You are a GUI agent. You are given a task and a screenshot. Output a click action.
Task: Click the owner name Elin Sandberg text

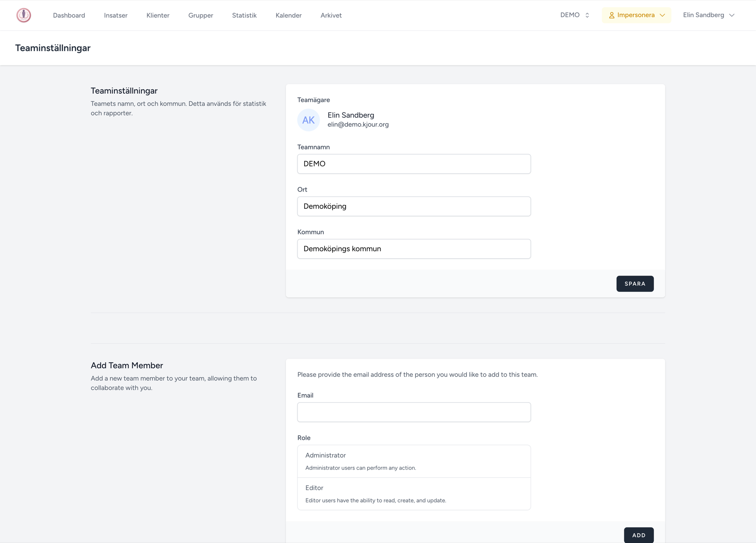(x=351, y=115)
